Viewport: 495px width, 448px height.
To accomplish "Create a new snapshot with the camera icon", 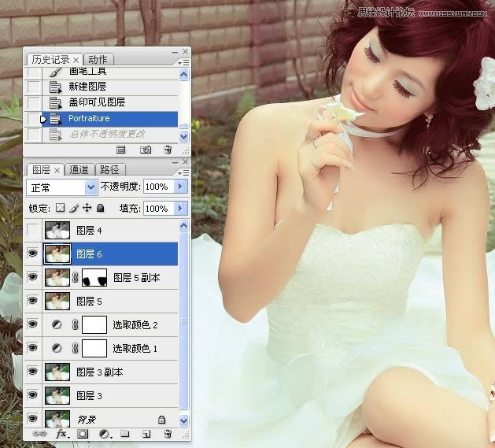I will point(146,149).
